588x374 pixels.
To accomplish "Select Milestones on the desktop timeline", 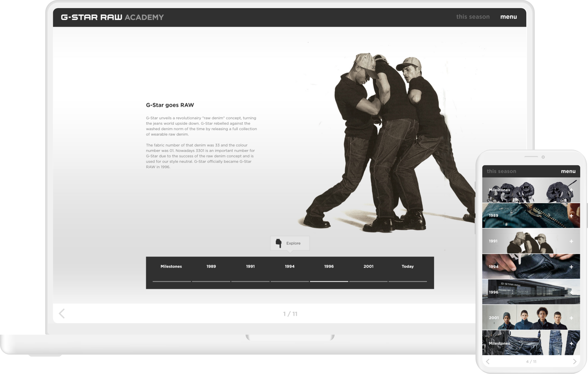I will pos(171,266).
